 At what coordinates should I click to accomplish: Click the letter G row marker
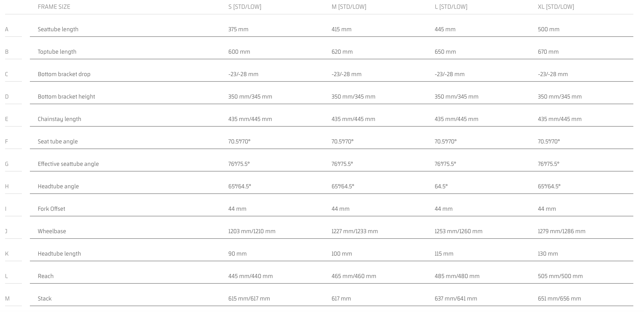click(x=7, y=164)
